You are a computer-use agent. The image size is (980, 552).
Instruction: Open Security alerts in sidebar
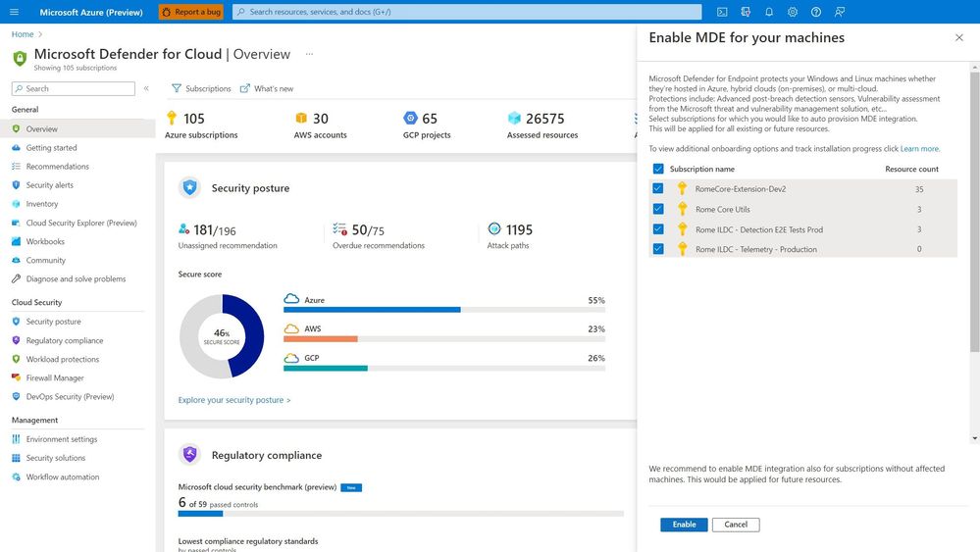[x=49, y=185]
